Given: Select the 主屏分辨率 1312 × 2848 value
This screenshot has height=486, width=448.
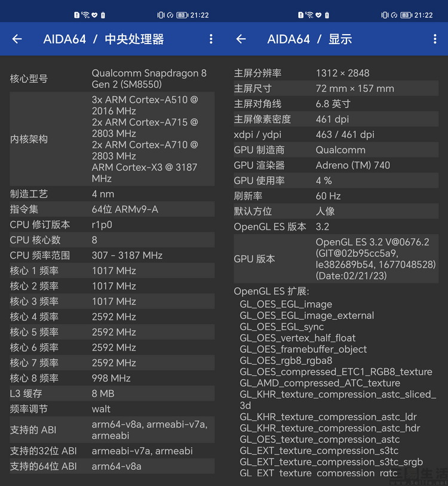Looking at the screenshot, I should pyautogui.click(x=343, y=73).
